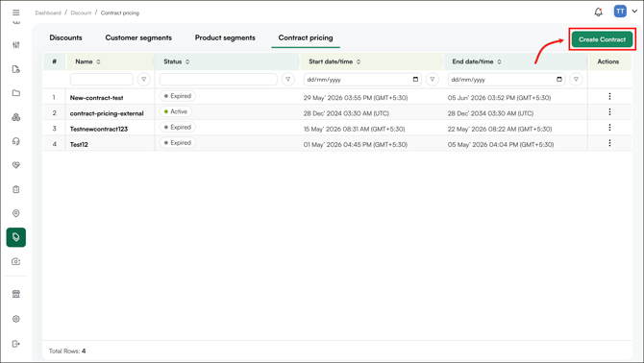Select the Contract pricing tab
The height and width of the screenshot is (363, 644).
click(306, 37)
